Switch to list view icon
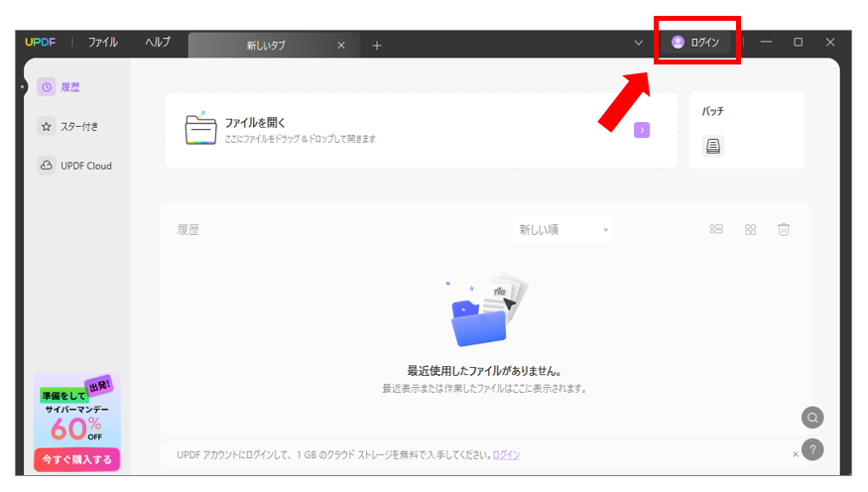 (x=716, y=229)
